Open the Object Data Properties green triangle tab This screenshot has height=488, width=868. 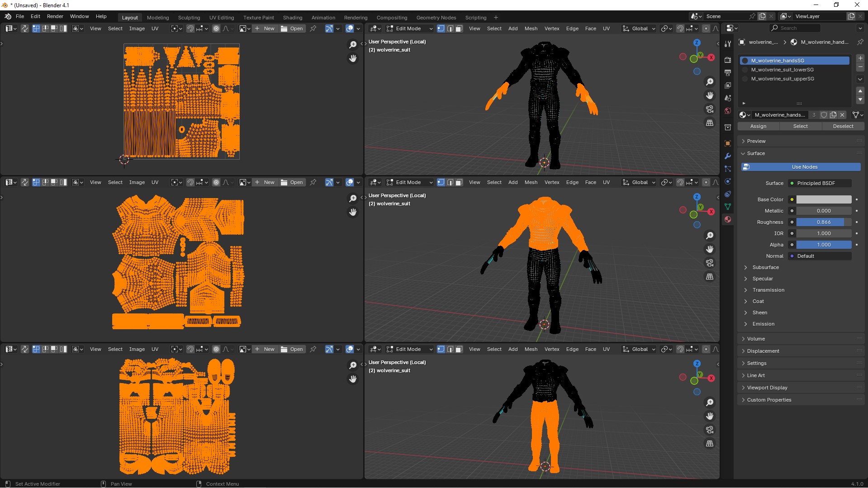click(727, 206)
